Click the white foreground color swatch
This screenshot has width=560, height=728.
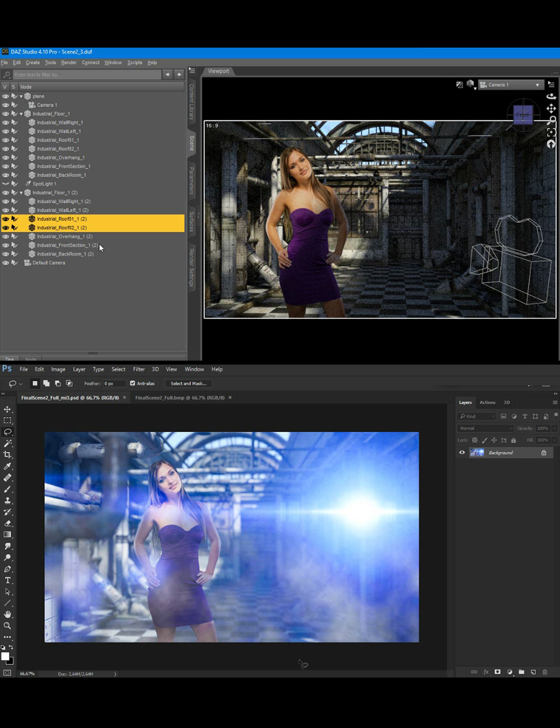5,656
